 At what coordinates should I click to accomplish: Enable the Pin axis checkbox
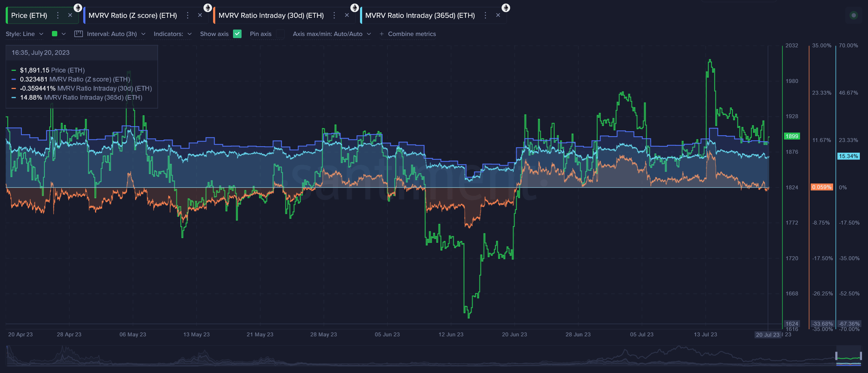click(x=280, y=34)
